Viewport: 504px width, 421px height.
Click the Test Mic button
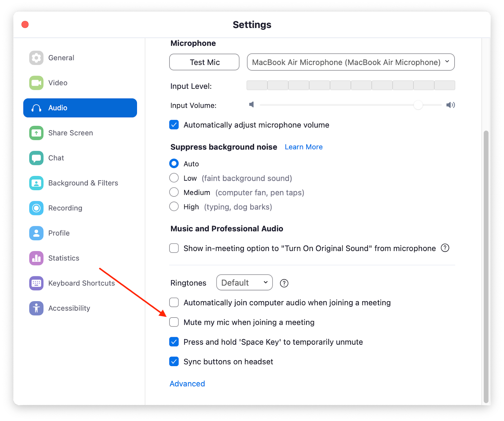[x=204, y=62]
